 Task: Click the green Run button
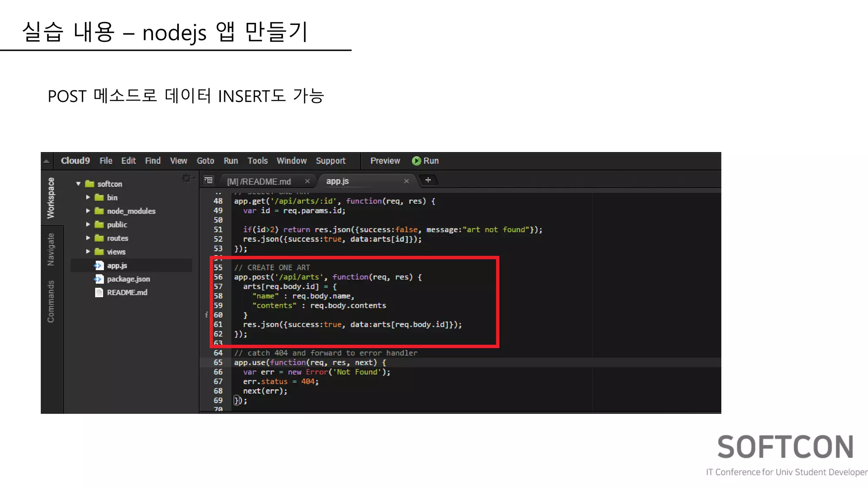pos(426,161)
